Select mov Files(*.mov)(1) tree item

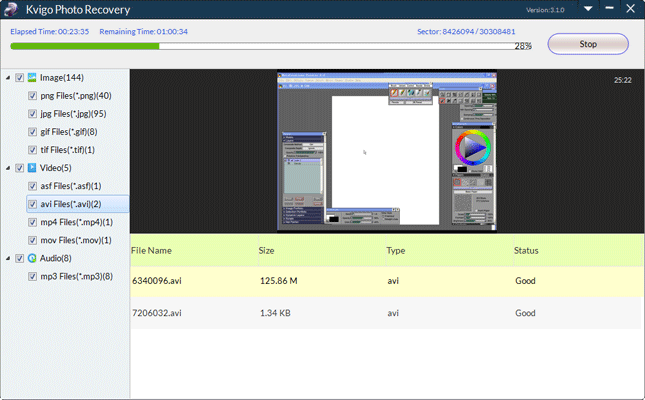pos(76,240)
